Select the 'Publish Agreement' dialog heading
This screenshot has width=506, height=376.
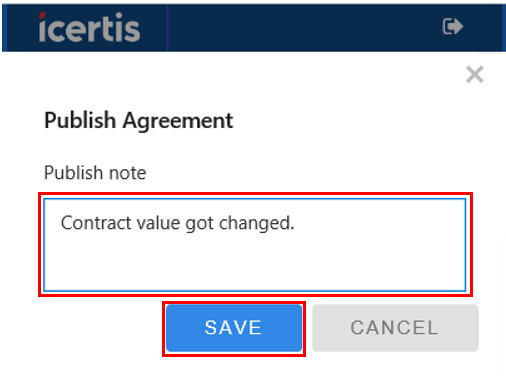tap(139, 120)
